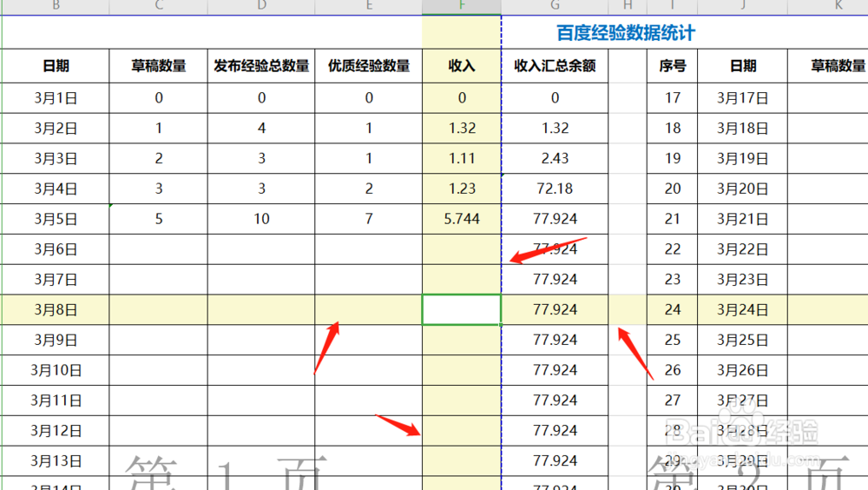Screen dimensions: 868x490
Task: Click the 优质经验数量 header cell
Action: tap(369, 66)
